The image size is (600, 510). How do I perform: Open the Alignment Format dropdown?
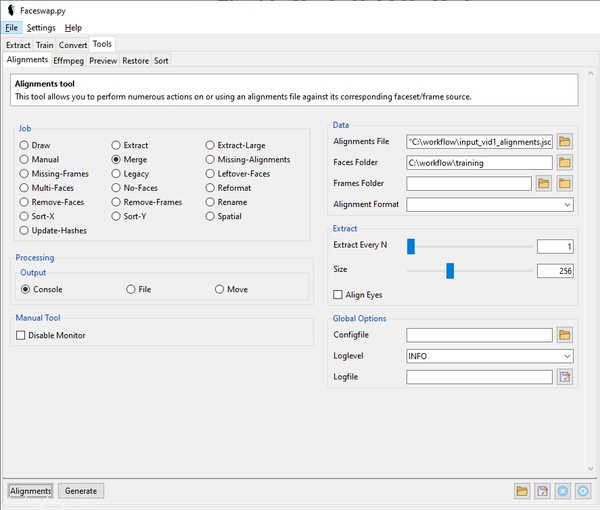coord(490,204)
